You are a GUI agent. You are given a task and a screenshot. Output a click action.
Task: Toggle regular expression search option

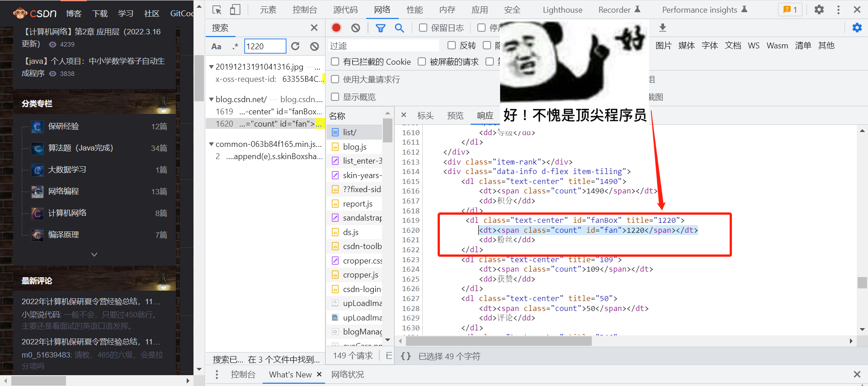click(x=235, y=46)
